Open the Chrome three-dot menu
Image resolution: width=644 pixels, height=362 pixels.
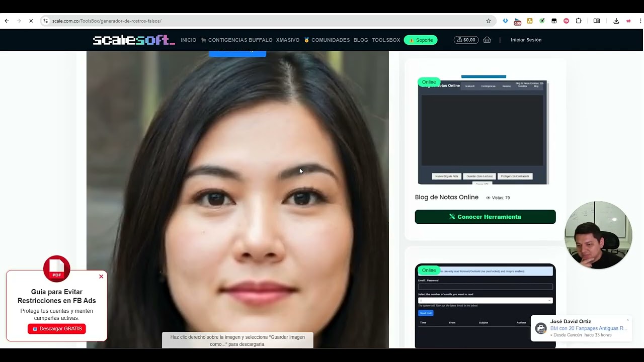[640, 21]
